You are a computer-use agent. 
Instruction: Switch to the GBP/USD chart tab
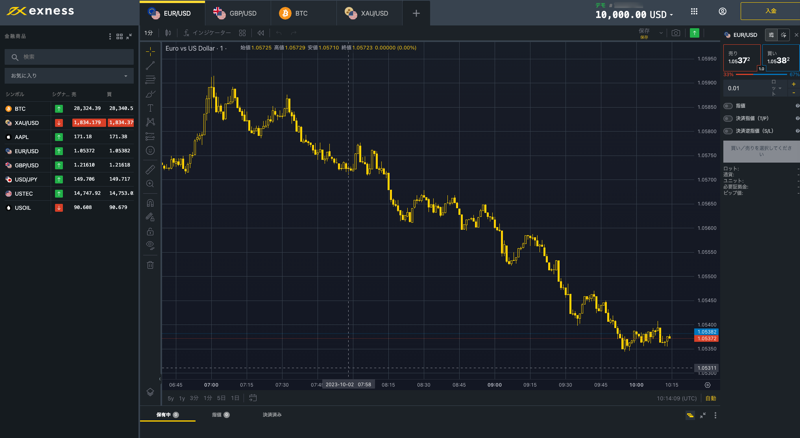[x=235, y=13]
